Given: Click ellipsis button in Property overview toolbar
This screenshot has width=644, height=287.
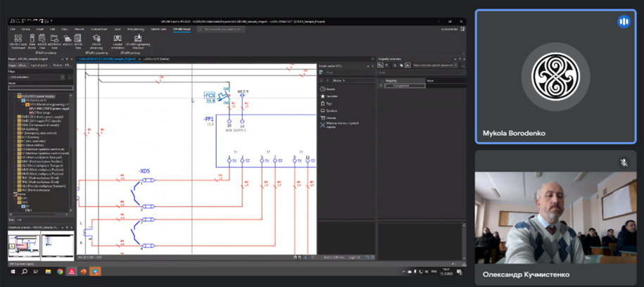Looking at the screenshot, I should 464,65.
